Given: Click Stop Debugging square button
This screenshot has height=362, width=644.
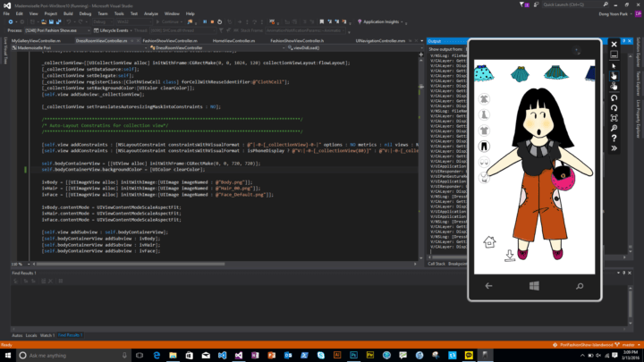Looking at the screenshot, I should click(212, 21).
